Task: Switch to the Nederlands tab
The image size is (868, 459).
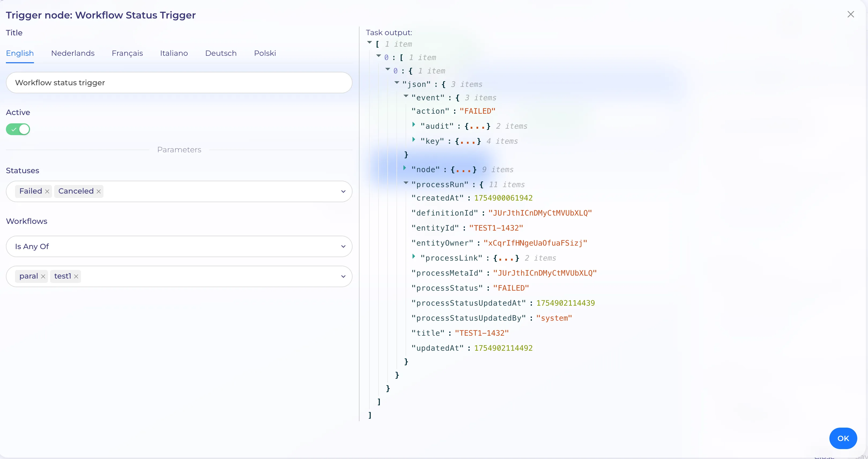Action: click(x=73, y=53)
